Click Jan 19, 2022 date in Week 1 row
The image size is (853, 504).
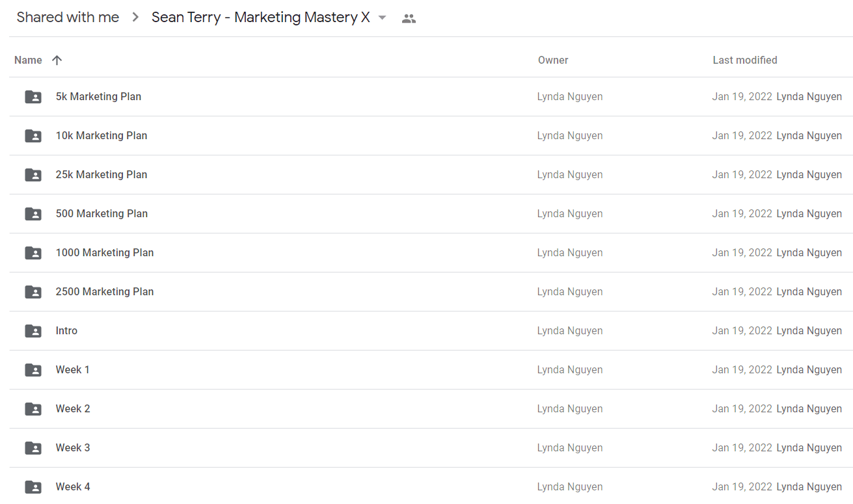point(742,369)
